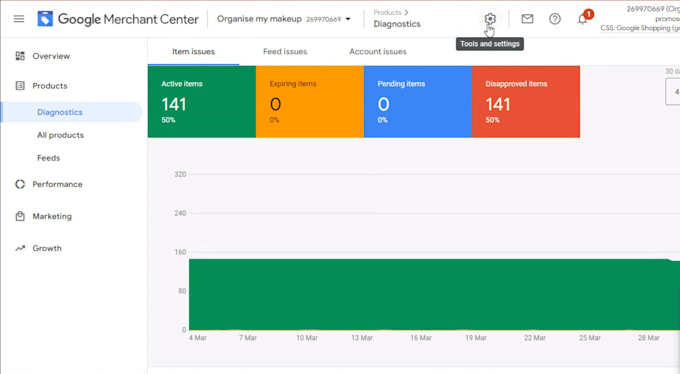Click the Marketing bag icon
This screenshot has height=374, width=680.
(20, 216)
